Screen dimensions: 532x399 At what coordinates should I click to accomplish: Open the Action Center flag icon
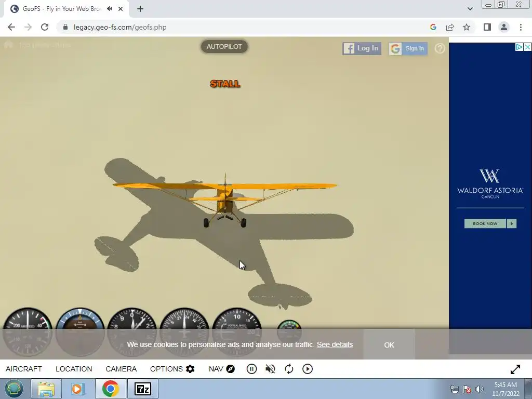coord(467,389)
